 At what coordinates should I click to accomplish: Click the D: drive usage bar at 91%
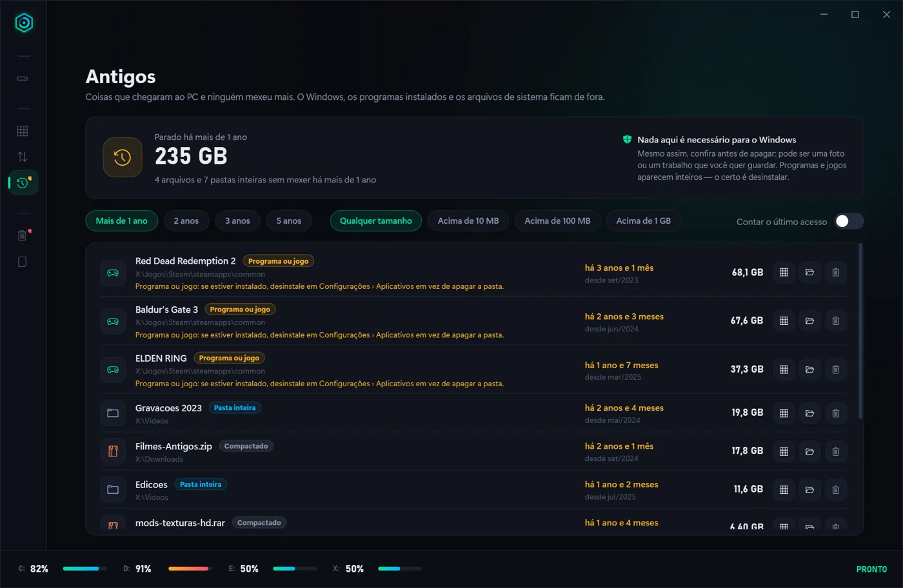(x=190, y=569)
